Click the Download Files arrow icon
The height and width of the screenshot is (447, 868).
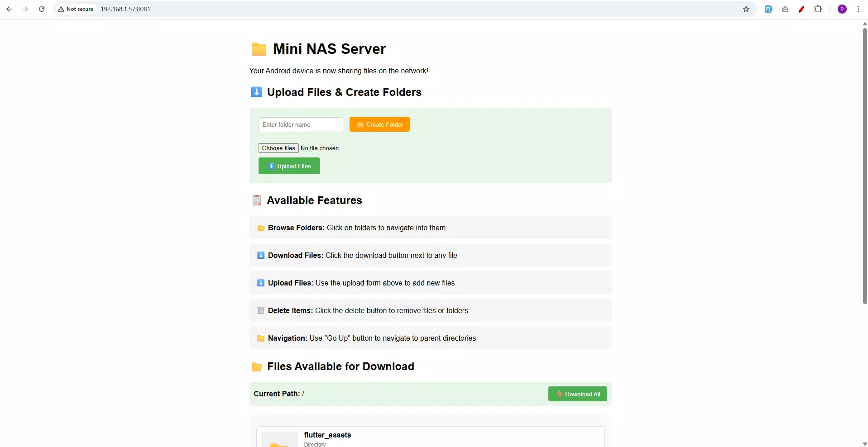(261, 256)
